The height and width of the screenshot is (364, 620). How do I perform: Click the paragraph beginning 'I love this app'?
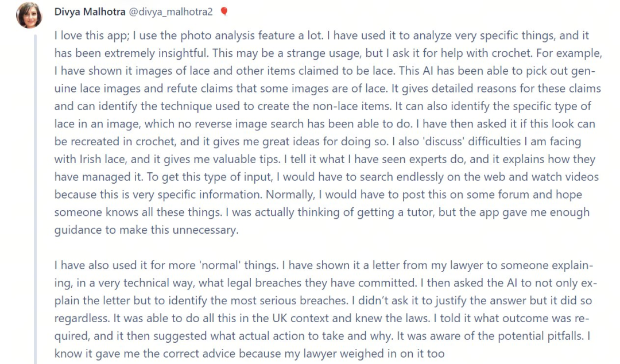pos(328,133)
